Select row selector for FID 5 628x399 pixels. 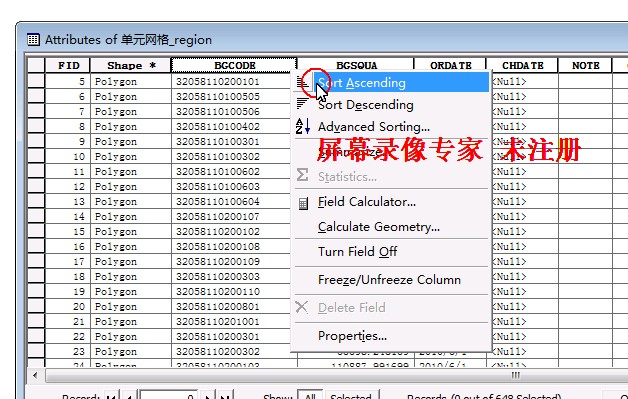pyautogui.click(x=36, y=81)
